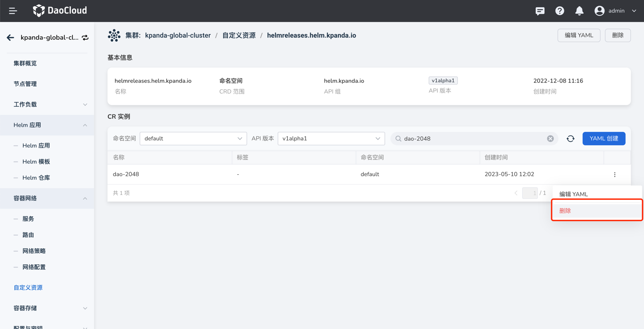This screenshot has width=644, height=329.
Task: Click the 2023-05-10 12:02 timestamp cell
Action: tap(509, 174)
